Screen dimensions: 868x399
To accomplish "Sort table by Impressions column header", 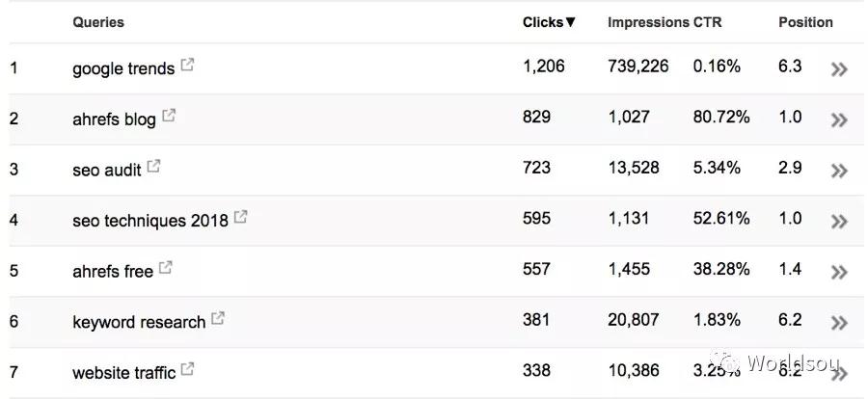I will pos(648,22).
